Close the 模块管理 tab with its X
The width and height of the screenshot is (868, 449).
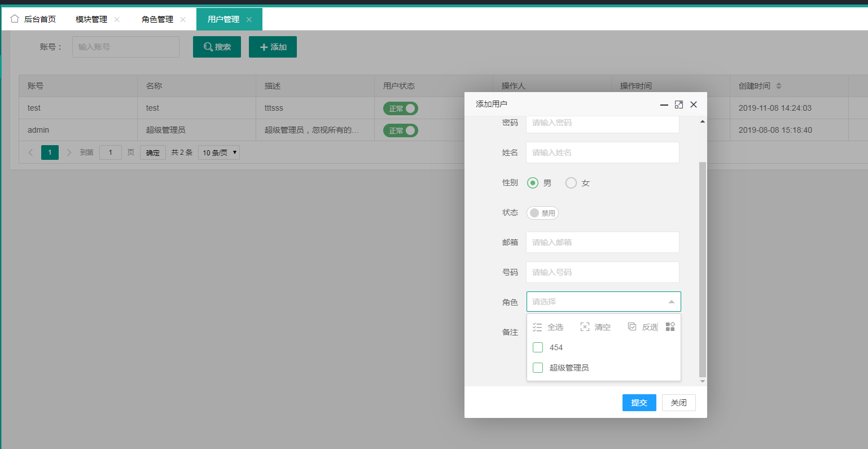(x=117, y=19)
